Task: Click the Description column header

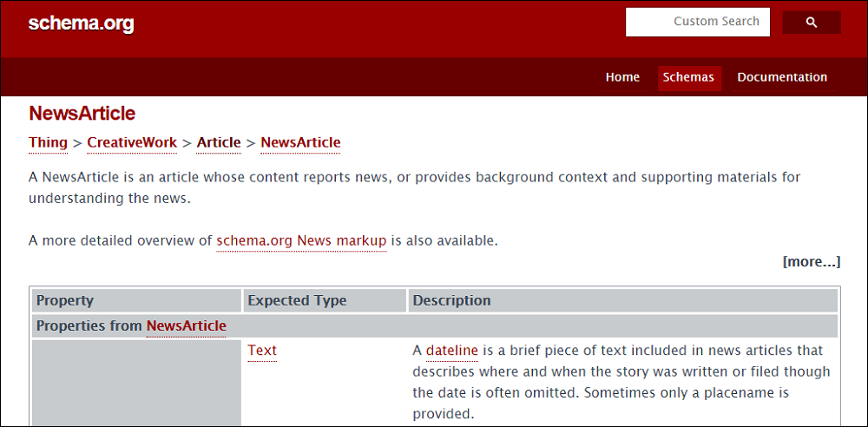Action: pyautogui.click(x=623, y=301)
